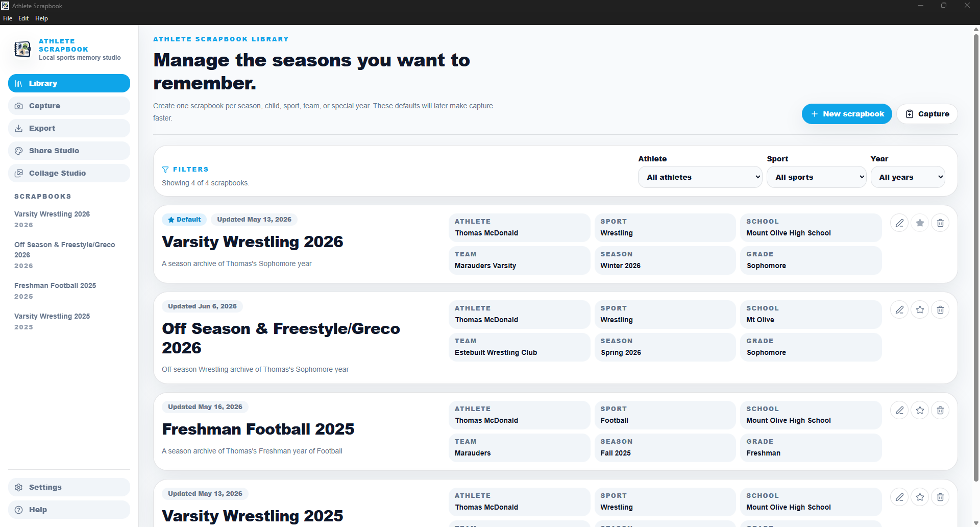The width and height of the screenshot is (980, 527).
Task: Expand the All sports dropdown
Action: point(816,177)
